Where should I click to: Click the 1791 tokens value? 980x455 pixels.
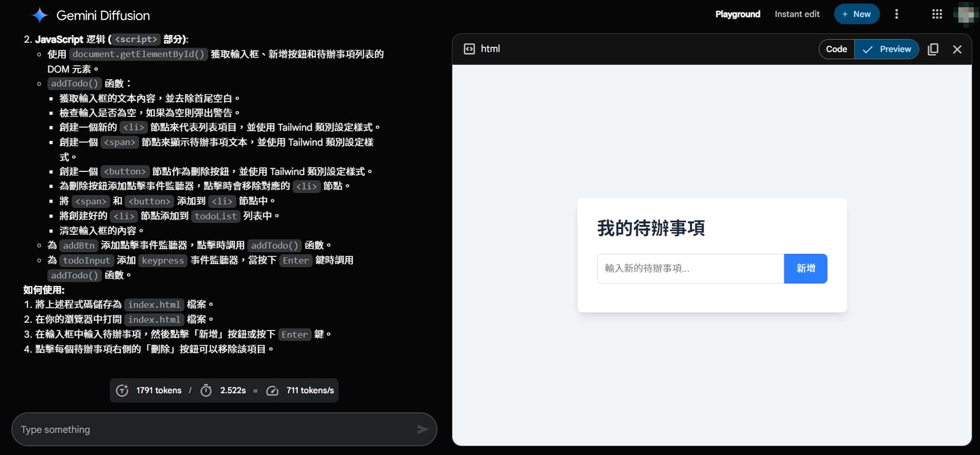[159, 391]
